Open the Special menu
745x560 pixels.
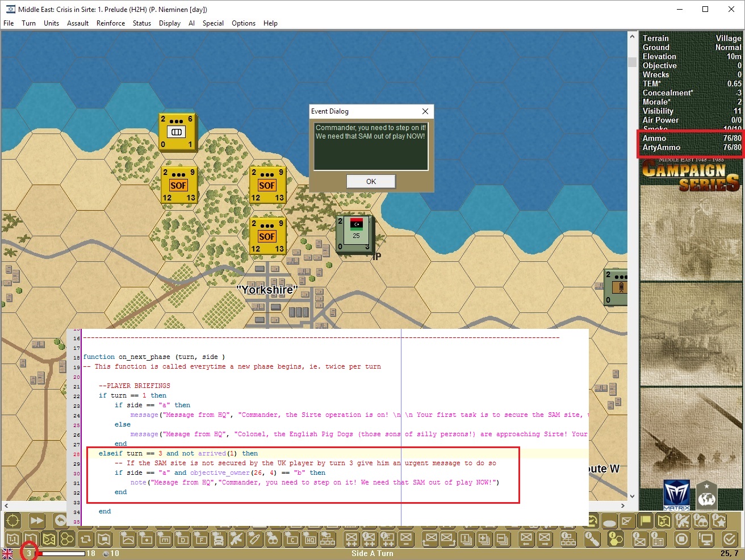click(213, 23)
